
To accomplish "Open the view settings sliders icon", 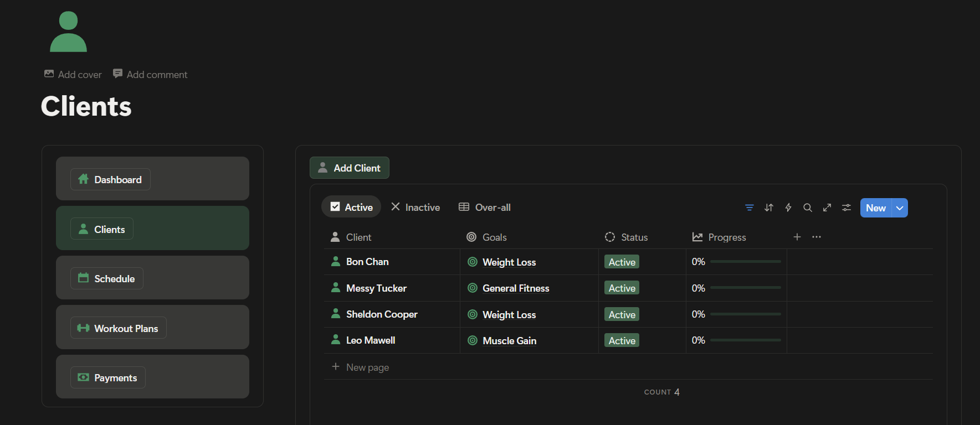I will (x=846, y=208).
